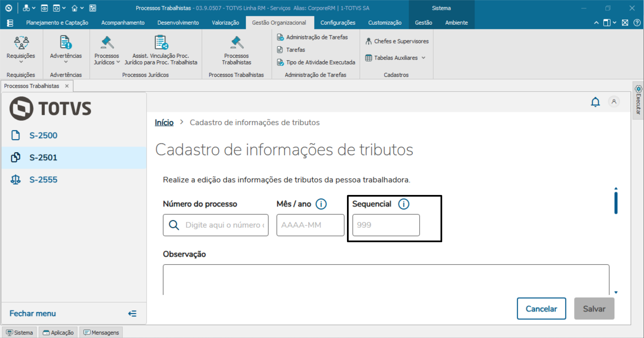Open the Advertências ribbon icon
644x338 pixels.
(x=66, y=43)
